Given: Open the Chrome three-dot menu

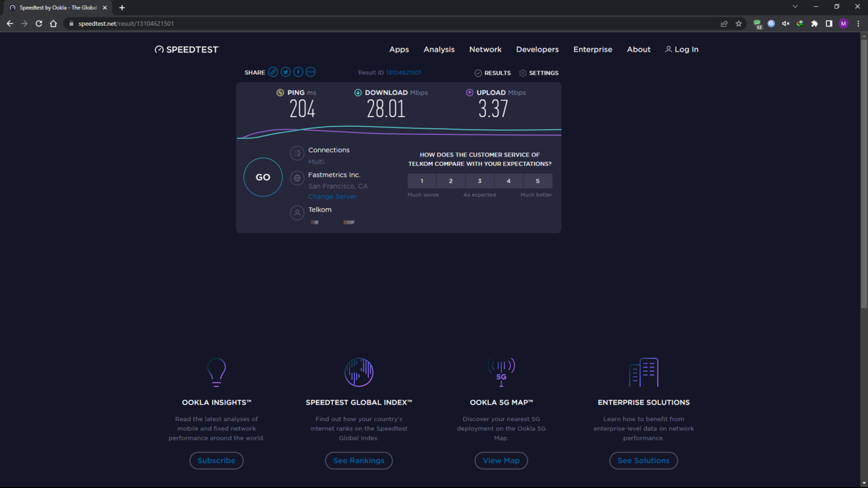Looking at the screenshot, I should [857, 24].
